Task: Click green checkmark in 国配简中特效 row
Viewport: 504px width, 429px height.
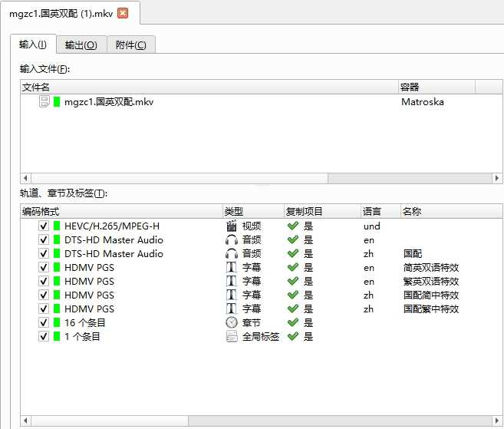Action: tap(293, 295)
